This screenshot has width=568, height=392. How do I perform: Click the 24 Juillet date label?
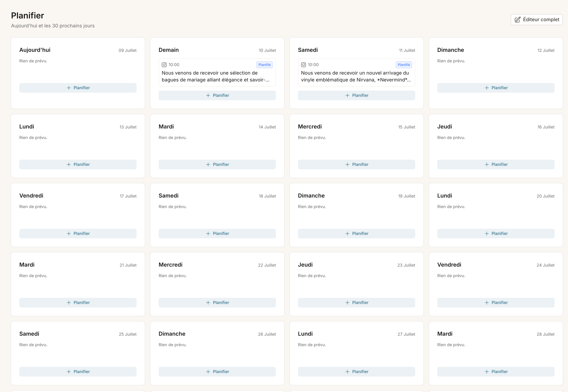pos(545,265)
